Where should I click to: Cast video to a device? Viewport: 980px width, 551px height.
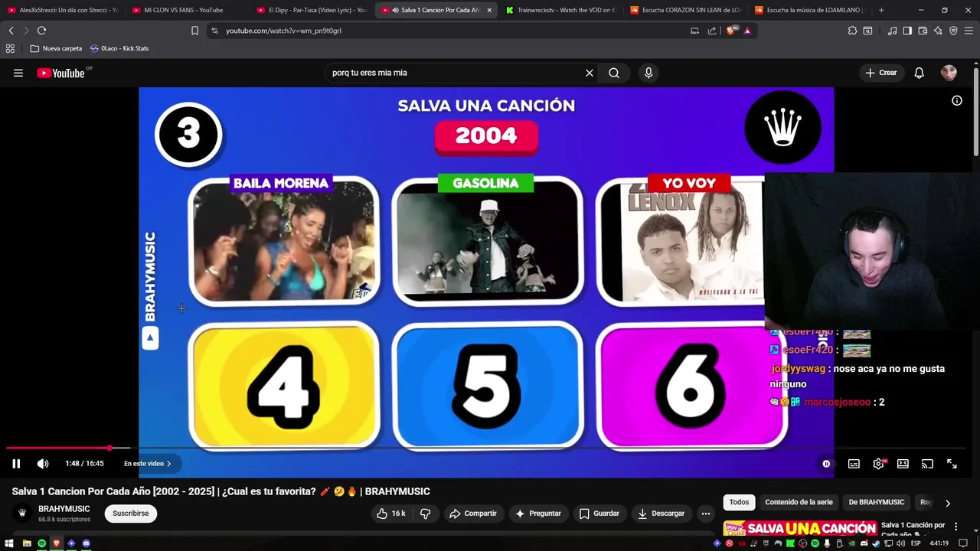click(927, 464)
